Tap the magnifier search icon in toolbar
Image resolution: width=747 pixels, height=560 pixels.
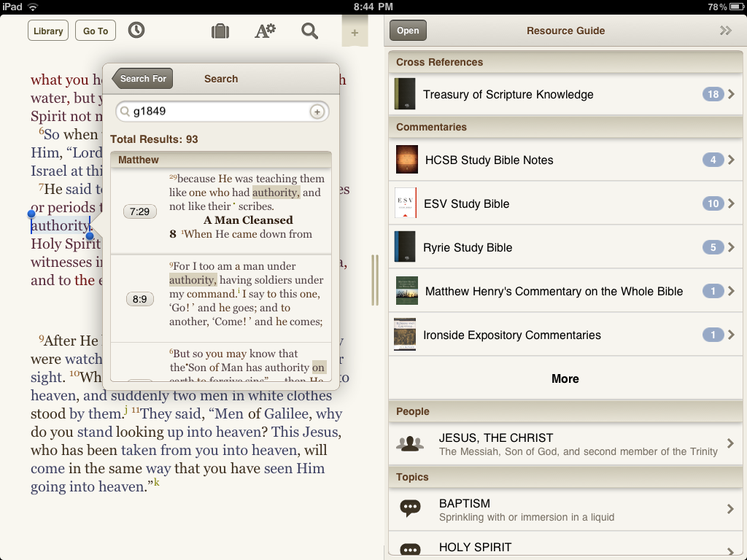point(309,31)
